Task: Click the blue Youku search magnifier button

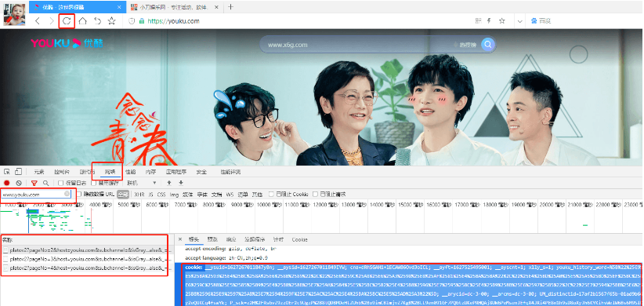Action: [x=487, y=45]
